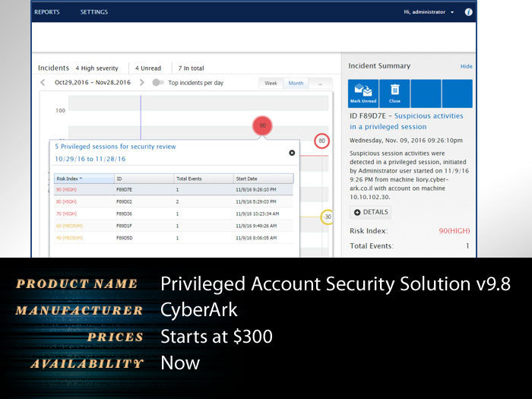Switch to Month view
The height and width of the screenshot is (399, 532).
[296, 83]
